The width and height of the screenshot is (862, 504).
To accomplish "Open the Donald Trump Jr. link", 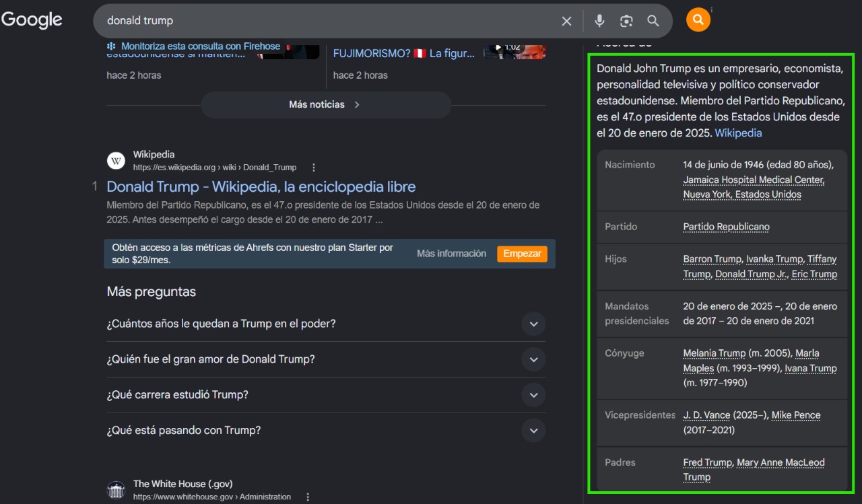I will point(752,274).
